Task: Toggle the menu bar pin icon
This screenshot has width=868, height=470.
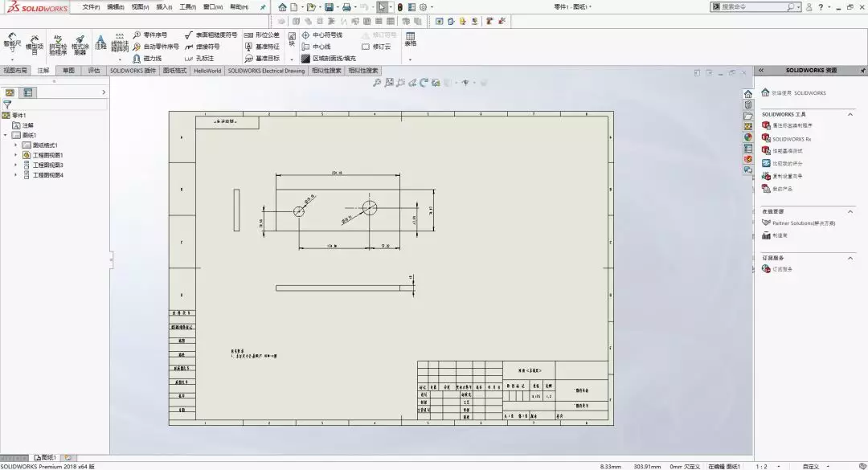Action: pos(263,7)
